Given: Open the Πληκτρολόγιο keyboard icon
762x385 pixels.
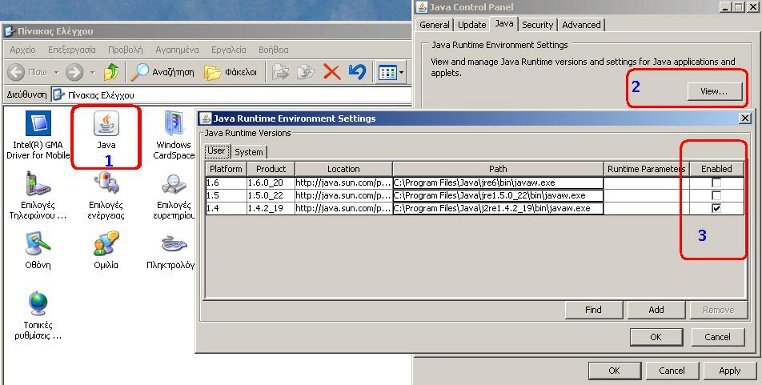Looking at the screenshot, I should click(x=174, y=244).
